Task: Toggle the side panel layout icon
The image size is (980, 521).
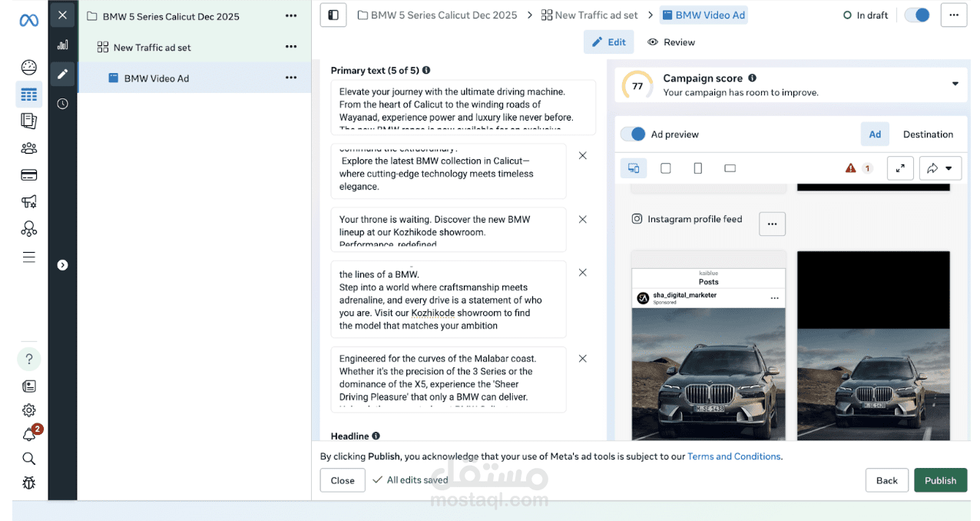Action: 333,15
